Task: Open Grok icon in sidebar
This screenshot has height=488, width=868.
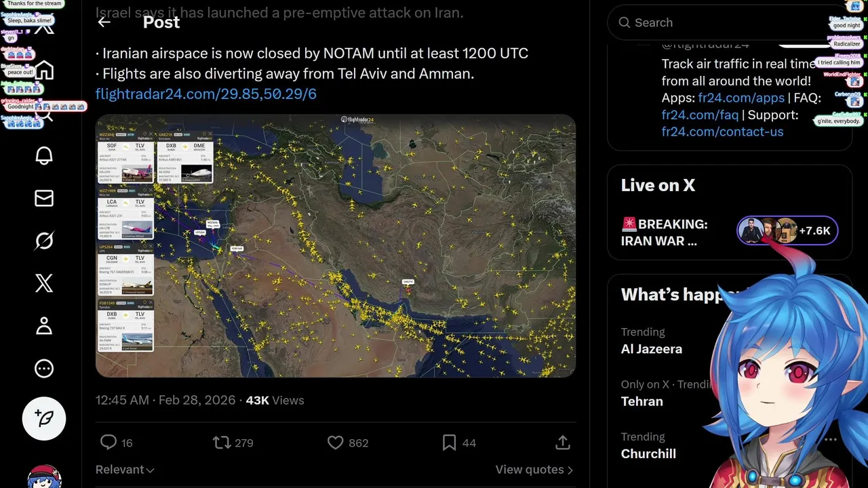Action: (x=44, y=241)
